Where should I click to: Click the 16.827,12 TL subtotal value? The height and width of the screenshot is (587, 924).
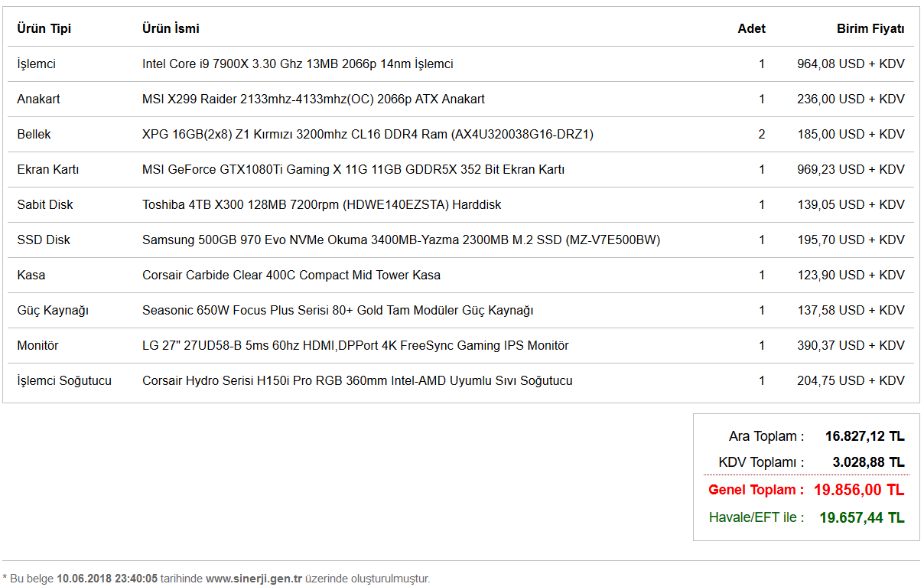click(865, 436)
